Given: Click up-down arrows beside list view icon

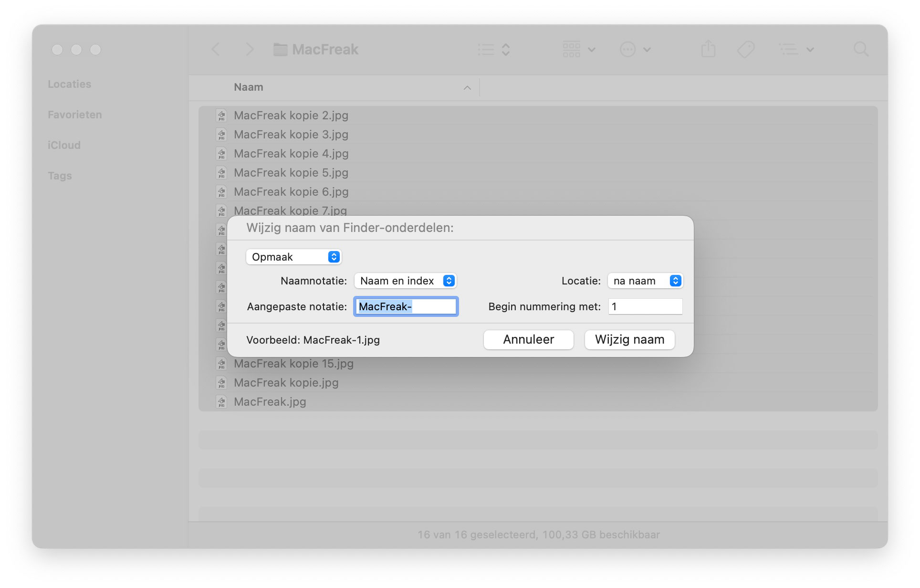Looking at the screenshot, I should 506,49.
